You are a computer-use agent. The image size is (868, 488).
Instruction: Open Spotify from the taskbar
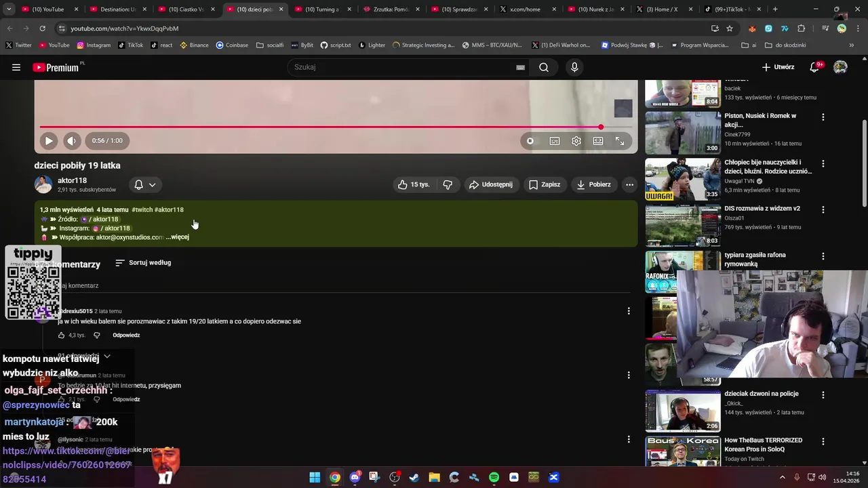point(494,477)
